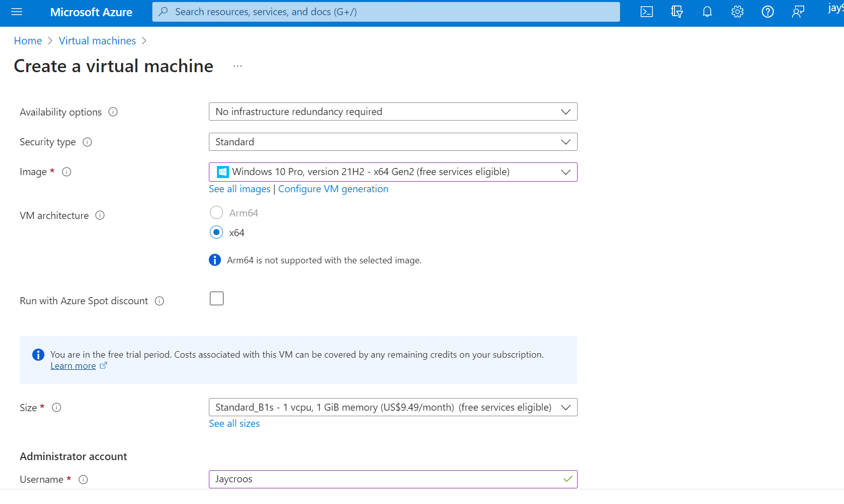Show info tooltip for Image

[x=67, y=172]
